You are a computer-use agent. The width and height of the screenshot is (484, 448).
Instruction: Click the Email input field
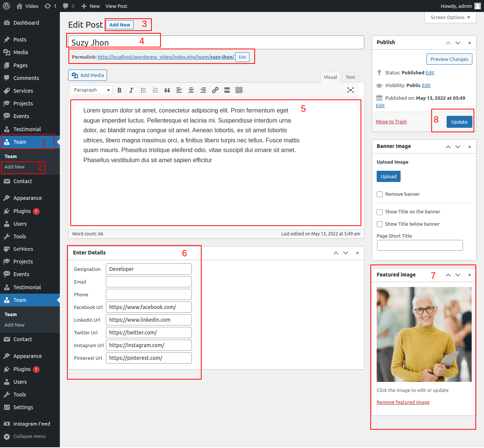148,282
